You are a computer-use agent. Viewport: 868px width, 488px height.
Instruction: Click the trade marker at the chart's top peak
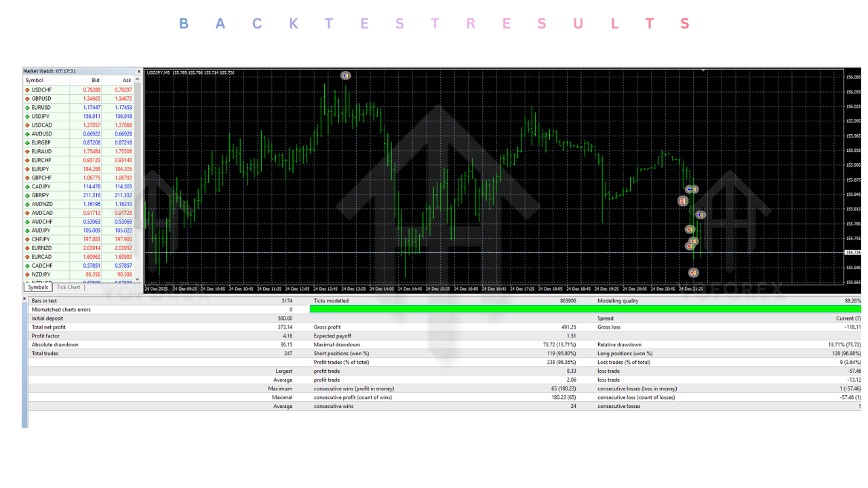[345, 76]
